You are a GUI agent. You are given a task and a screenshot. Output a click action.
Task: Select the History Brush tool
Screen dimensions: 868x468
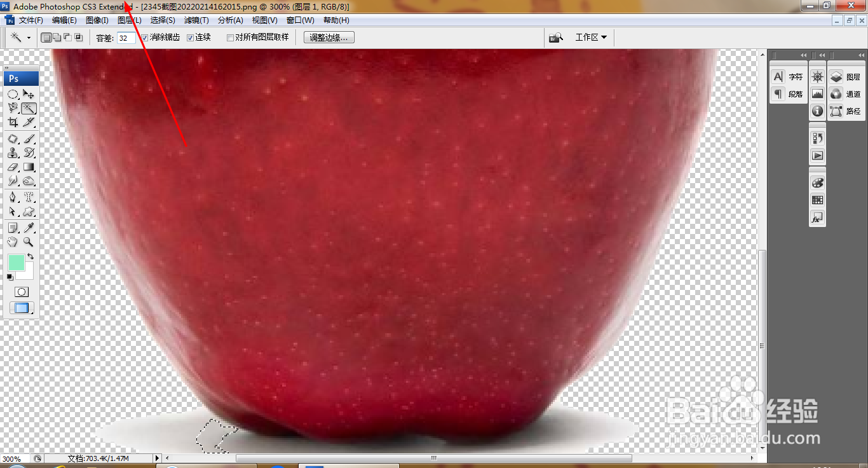click(29, 153)
